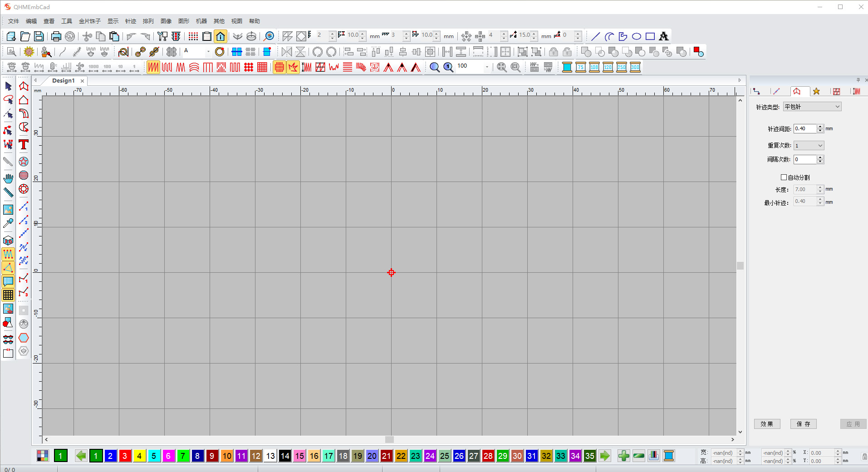868x472 pixels.
Task: Open the 机器 menu
Action: [x=201, y=21]
